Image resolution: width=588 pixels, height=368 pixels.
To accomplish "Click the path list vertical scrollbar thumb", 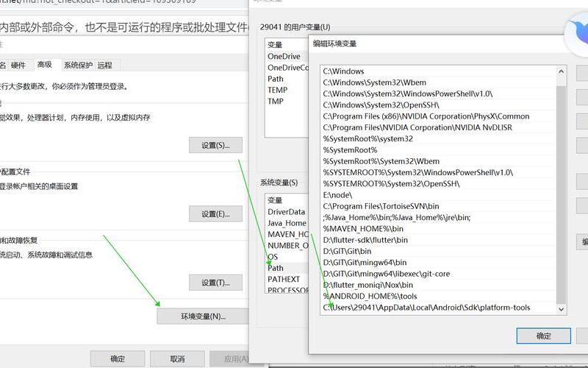I will point(561,194).
